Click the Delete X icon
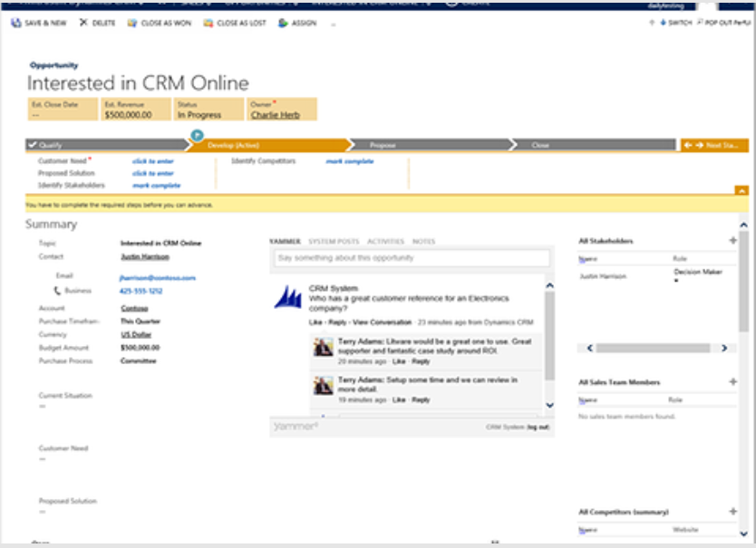Image resolution: width=756 pixels, height=548 pixels. pos(83,23)
